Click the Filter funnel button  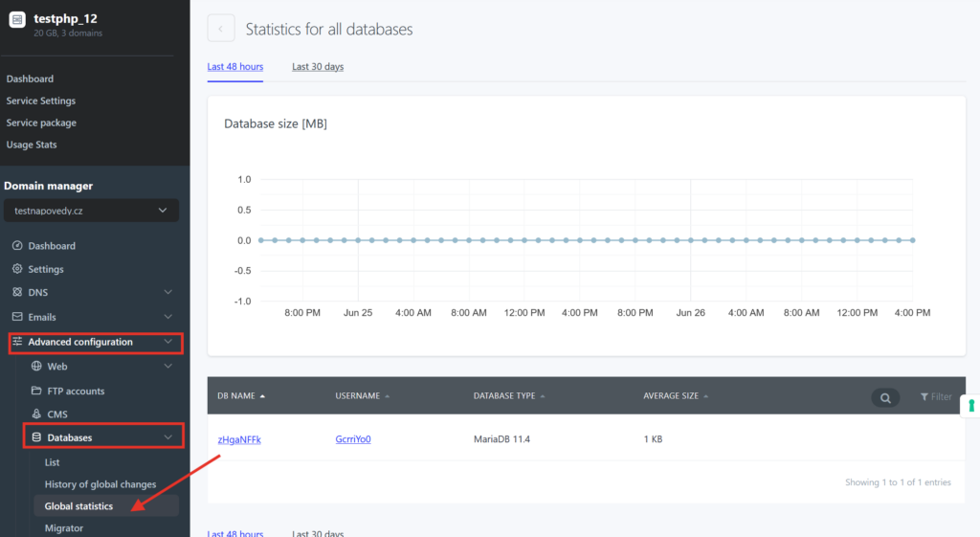[x=936, y=397]
